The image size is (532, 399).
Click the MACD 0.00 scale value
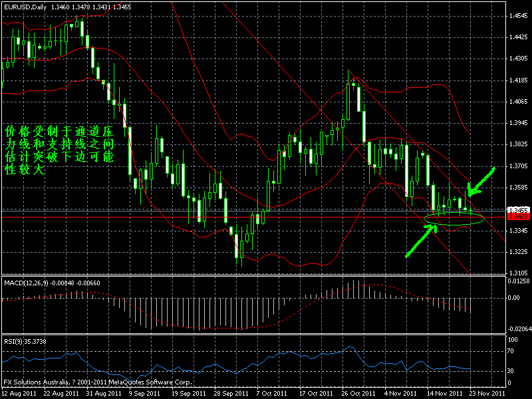[513, 297]
